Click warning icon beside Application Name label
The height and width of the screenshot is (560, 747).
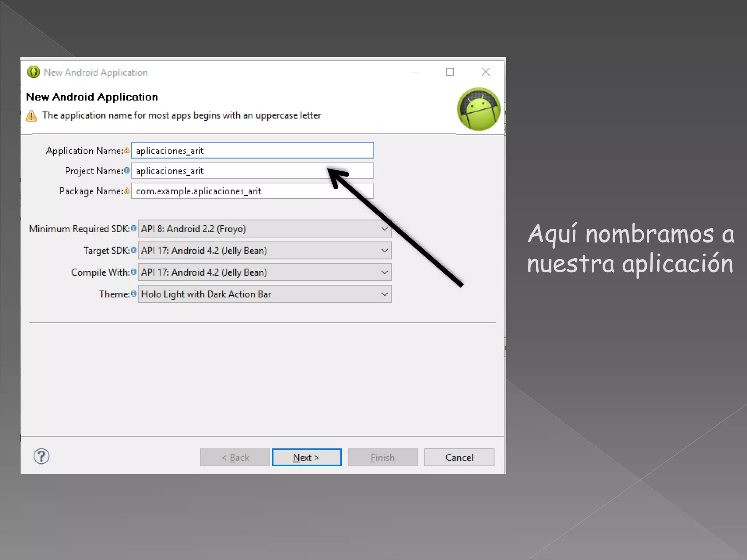[127, 150]
